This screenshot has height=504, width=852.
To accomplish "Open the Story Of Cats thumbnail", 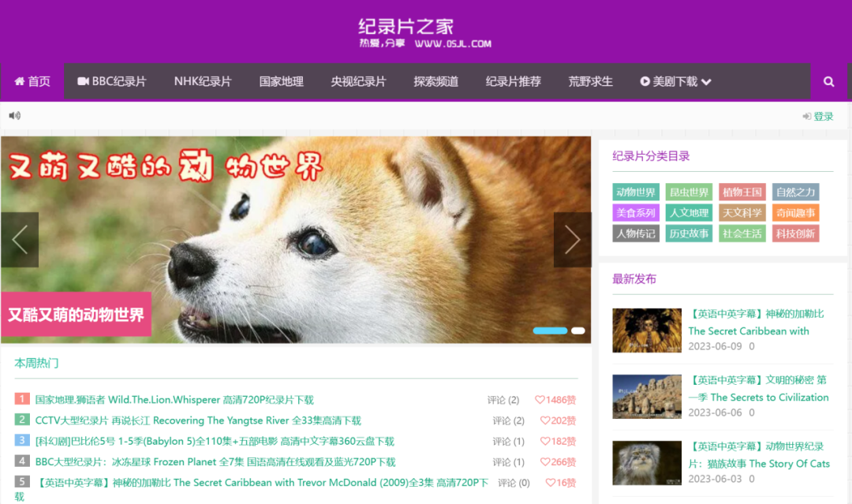I will [647, 463].
